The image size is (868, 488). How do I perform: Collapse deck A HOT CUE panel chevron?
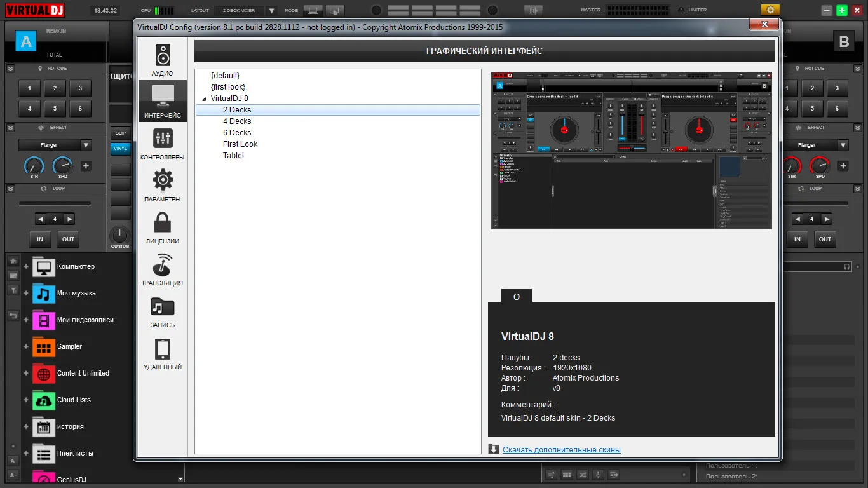coord(11,68)
